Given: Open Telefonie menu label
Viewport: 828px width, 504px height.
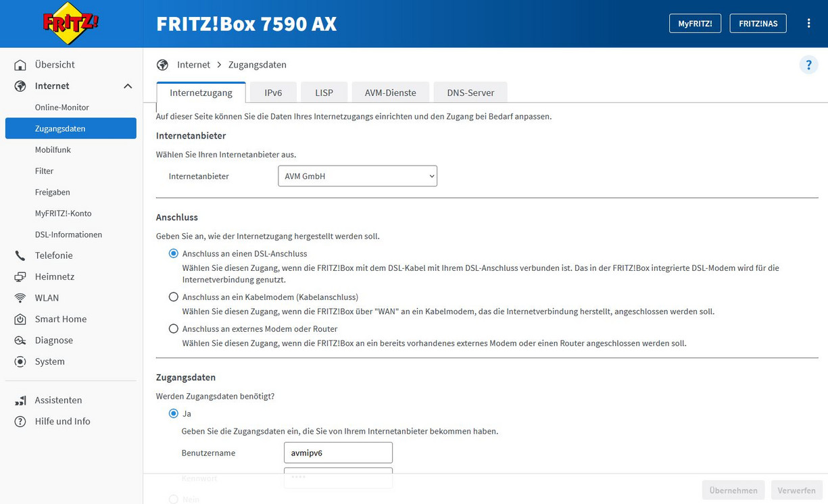Looking at the screenshot, I should (54, 255).
